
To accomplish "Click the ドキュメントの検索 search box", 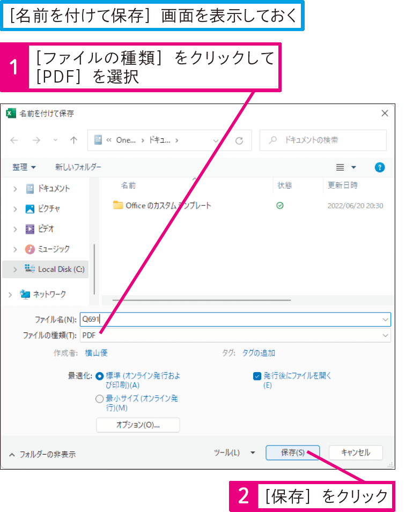I will (x=323, y=140).
